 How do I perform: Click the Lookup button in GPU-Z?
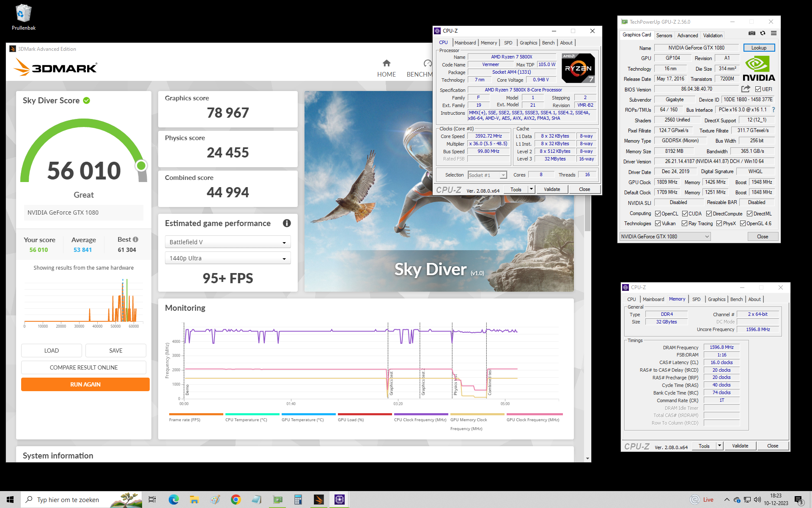pyautogui.click(x=759, y=48)
